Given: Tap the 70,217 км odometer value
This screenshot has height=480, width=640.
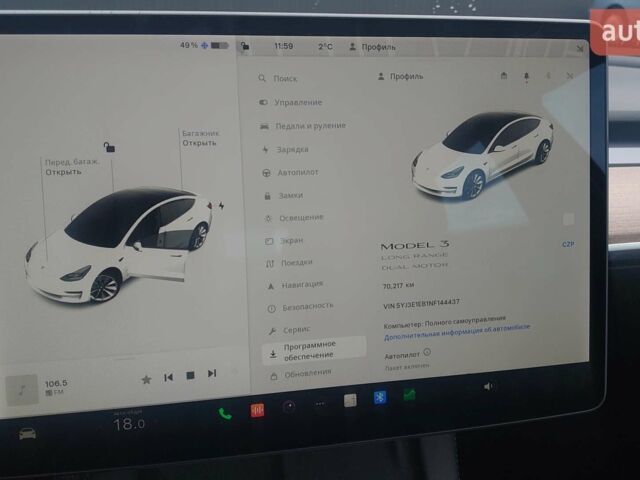Looking at the screenshot, I should tap(398, 286).
